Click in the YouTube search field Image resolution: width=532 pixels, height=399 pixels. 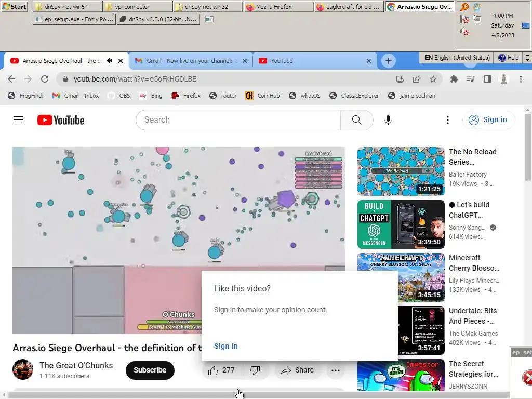[x=238, y=120]
